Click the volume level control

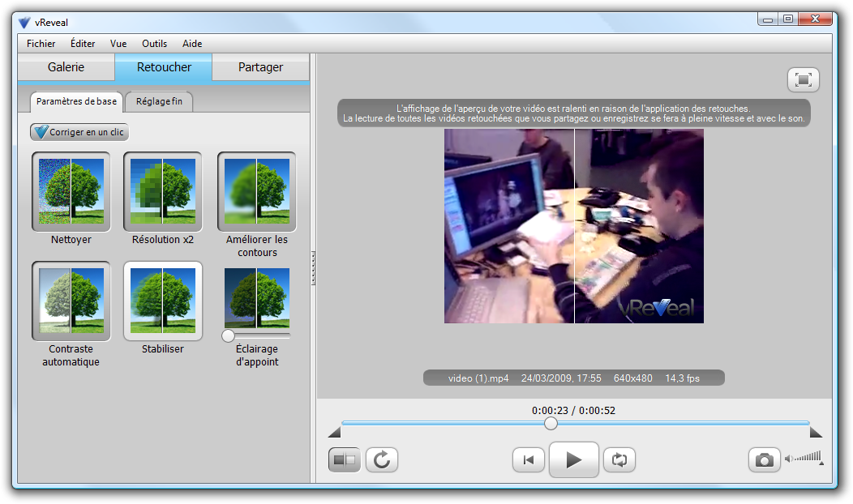click(x=804, y=458)
